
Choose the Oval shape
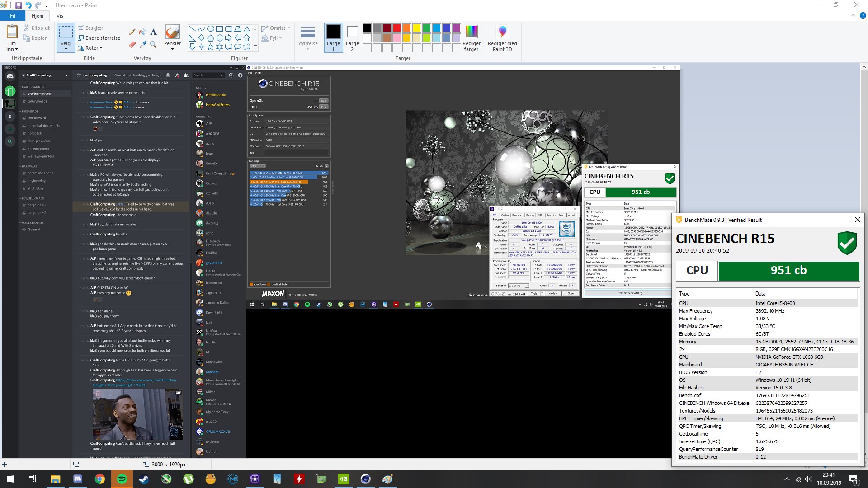[x=210, y=29]
